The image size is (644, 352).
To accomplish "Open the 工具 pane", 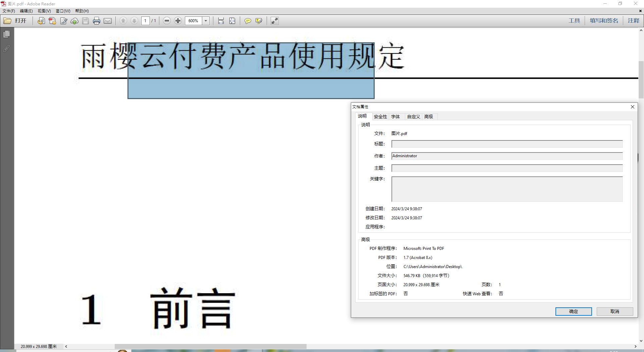I will click(x=574, y=21).
